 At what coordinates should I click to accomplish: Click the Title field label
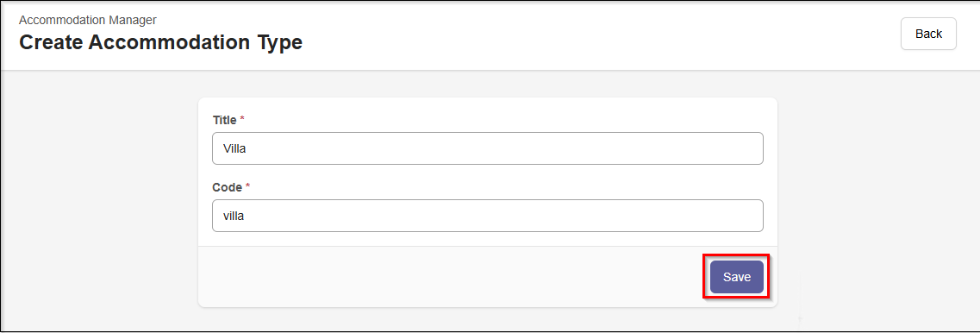pyautogui.click(x=224, y=120)
